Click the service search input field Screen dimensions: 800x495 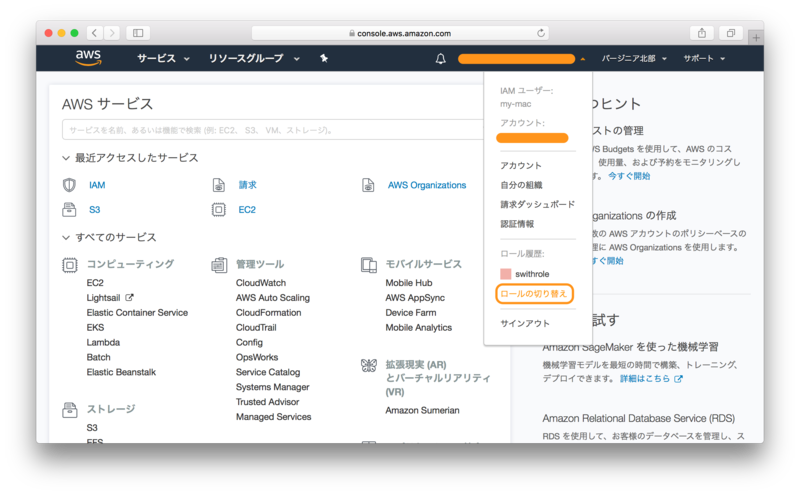pos(273,130)
